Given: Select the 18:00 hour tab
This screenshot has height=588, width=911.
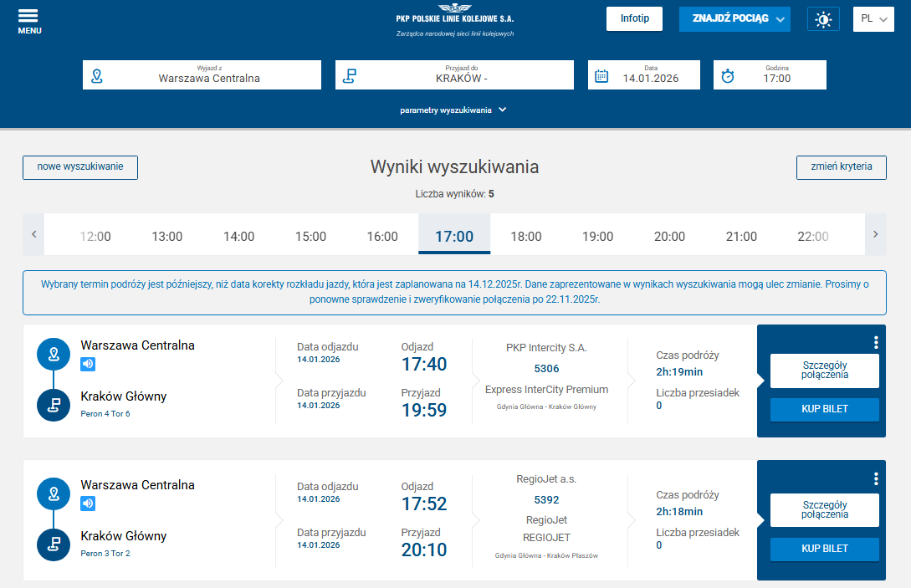Looking at the screenshot, I should pyautogui.click(x=526, y=236).
